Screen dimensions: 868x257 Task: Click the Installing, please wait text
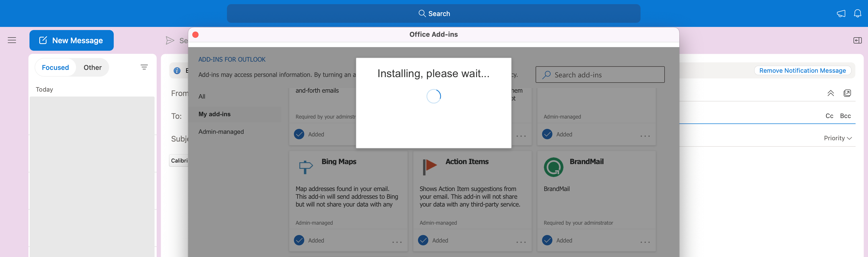click(433, 74)
